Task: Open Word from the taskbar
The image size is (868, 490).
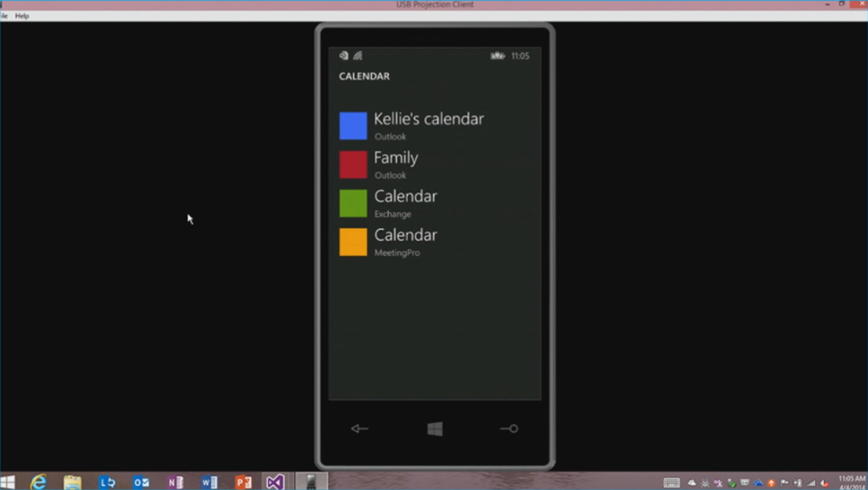Action: (209, 482)
